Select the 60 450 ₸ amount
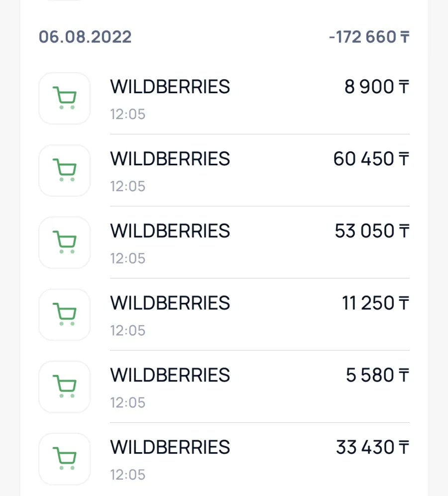This screenshot has width=448, height=496. click(x=371, y=159)
